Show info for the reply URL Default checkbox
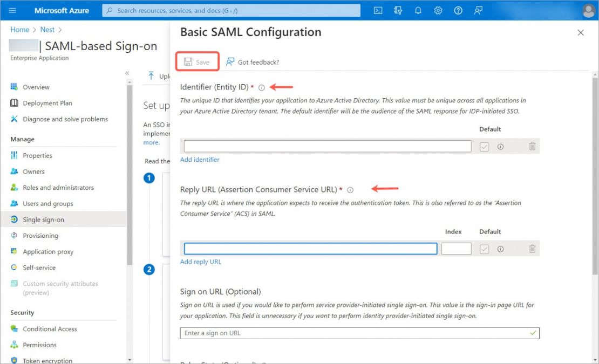 pyautogui.click(x=500, y=249)
